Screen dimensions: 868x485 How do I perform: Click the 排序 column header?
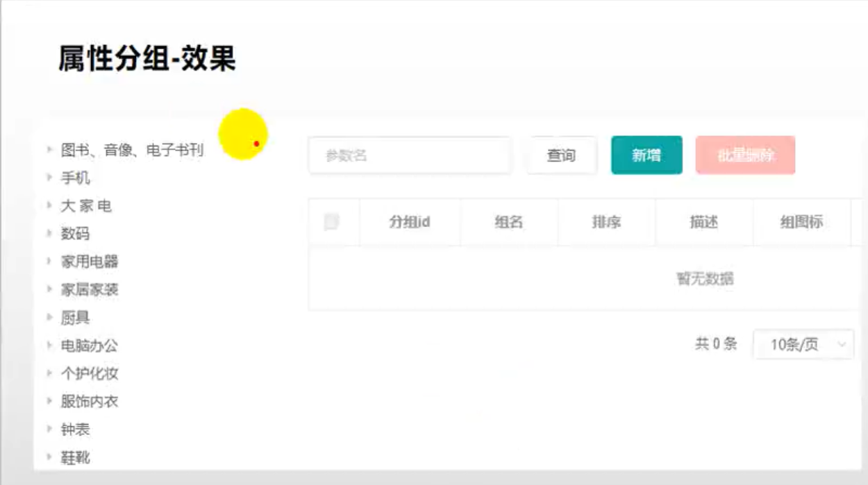point(606,222)
